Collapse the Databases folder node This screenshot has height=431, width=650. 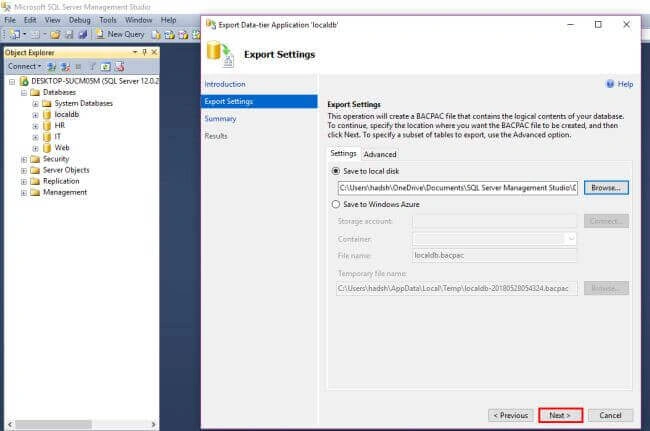(x=24, y=93)
